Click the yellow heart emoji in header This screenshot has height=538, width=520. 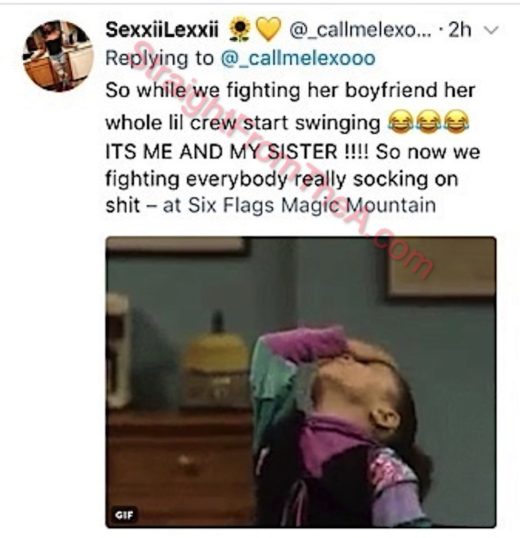(269, 30)
